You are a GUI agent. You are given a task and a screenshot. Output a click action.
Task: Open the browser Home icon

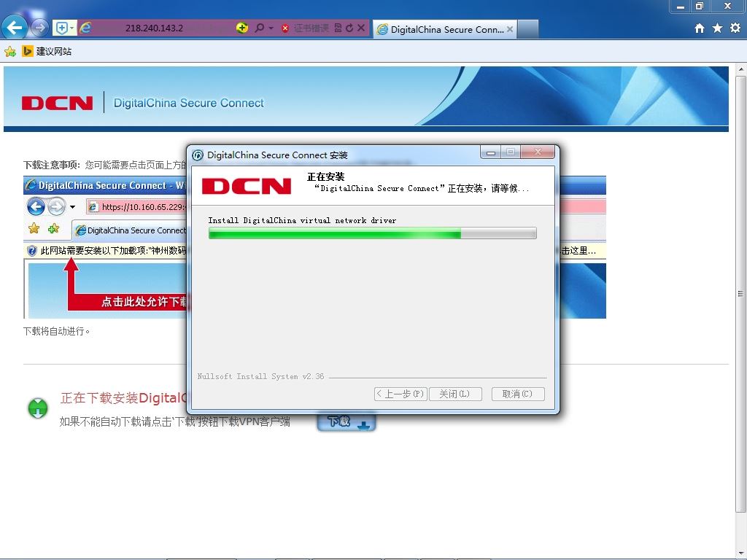pos(700,28)
